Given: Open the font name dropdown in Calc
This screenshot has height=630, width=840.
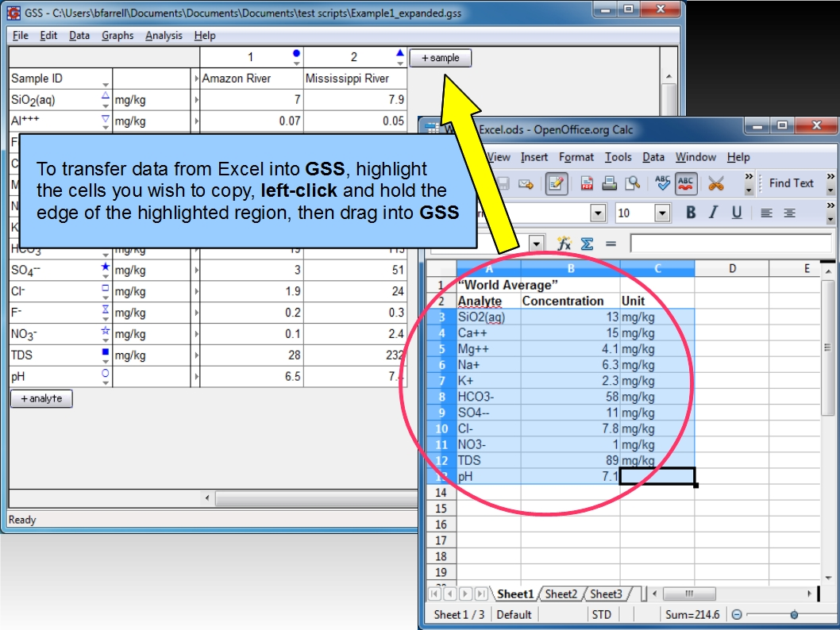Looking at the screenshot, I should 598,213.
